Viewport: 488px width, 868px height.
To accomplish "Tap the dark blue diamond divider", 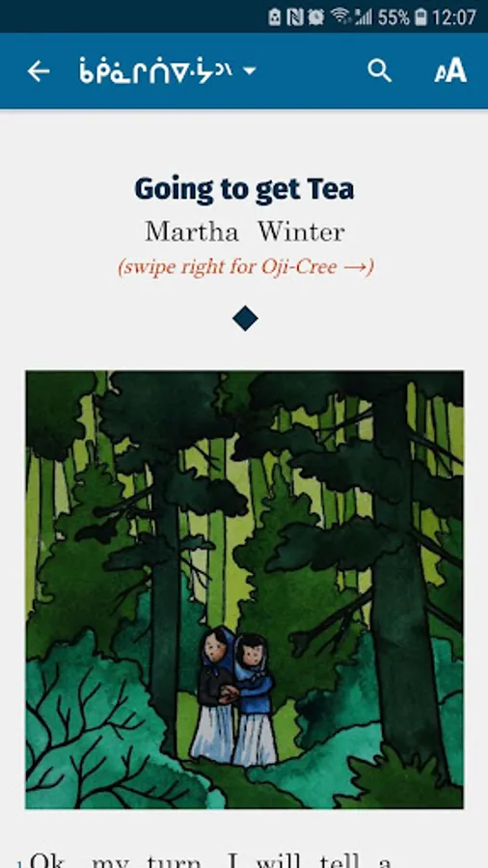I will click(x=245, y=319).
